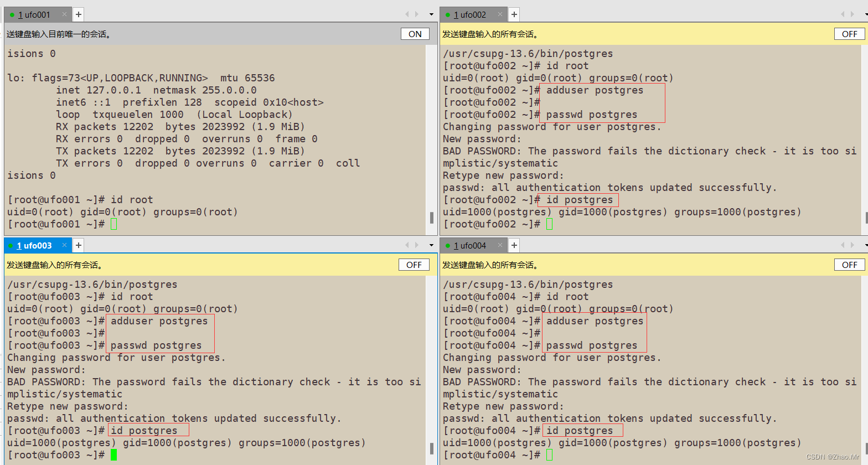Toggle the OFF button in ufo003 pane
868x465 pixels.
click(414, 265)
